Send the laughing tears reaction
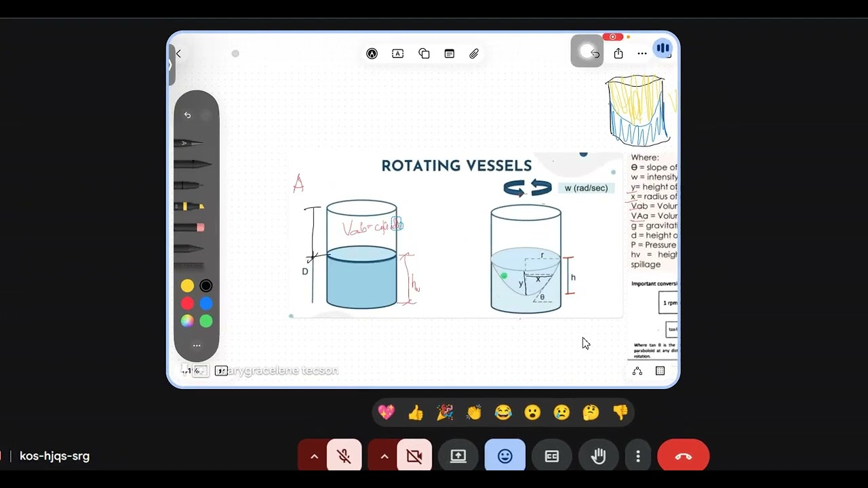 pos(503,412)
